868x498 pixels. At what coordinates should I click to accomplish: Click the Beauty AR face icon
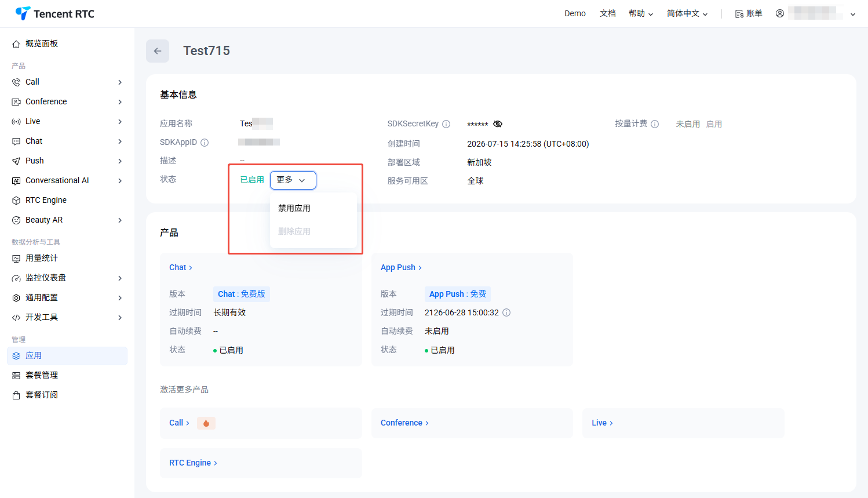pos(16,220)
